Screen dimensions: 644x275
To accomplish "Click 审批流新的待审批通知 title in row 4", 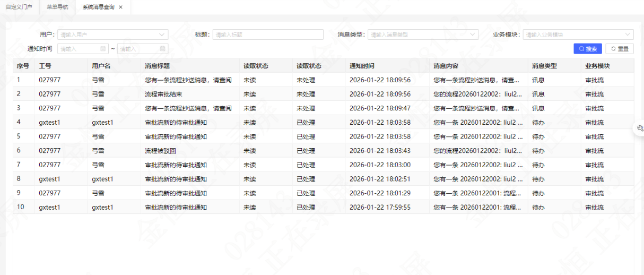I will (176, 123).
